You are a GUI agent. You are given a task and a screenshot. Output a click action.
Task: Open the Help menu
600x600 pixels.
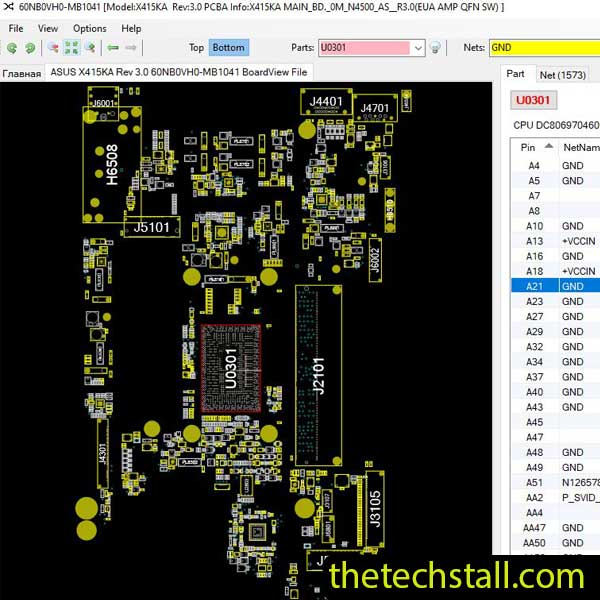(131, 29)
